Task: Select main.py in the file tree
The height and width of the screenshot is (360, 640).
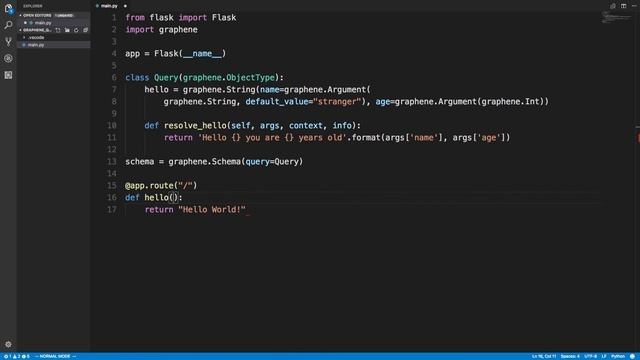Action: pyautogui.click(x=53, y=45)
